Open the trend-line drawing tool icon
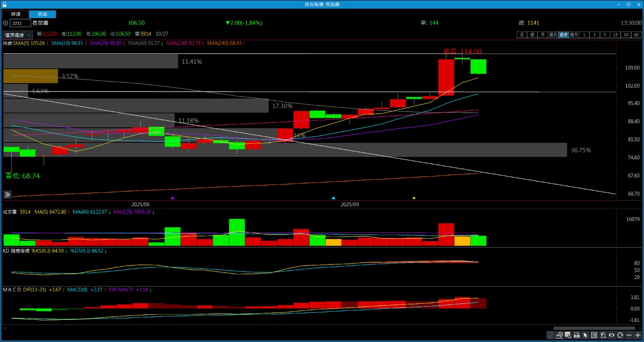 559,335
